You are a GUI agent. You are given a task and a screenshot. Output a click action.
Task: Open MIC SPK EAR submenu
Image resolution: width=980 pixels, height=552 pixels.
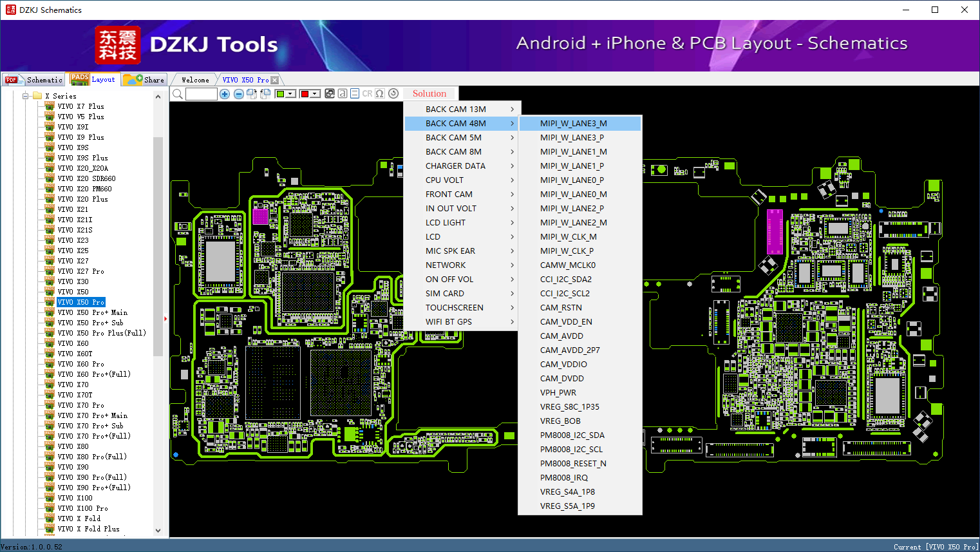[x=462, y=251]
